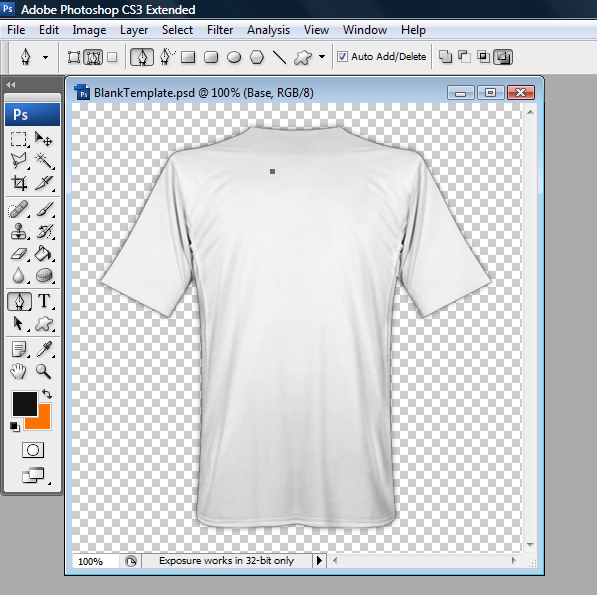Screen dimensions: 597x595
Task: Expand the shape geometry options arrow
Action: pos(322,57)
